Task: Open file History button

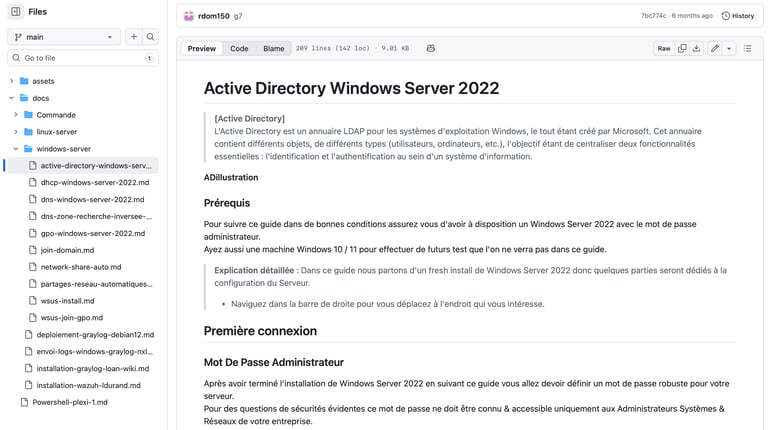Action: 738,16
